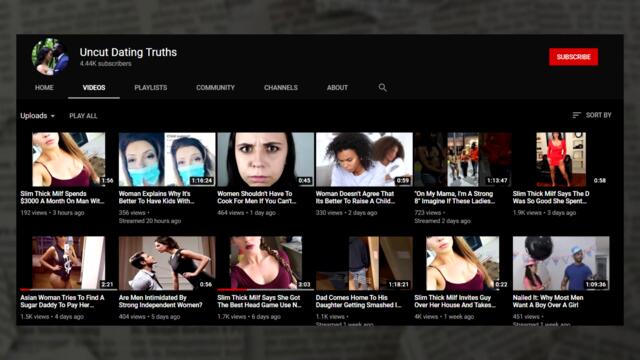Open title 'Asian Woman Tries To Find A Sugar Daddy'
The height and width of the screenshot is (360, 640).
point(62,301)
